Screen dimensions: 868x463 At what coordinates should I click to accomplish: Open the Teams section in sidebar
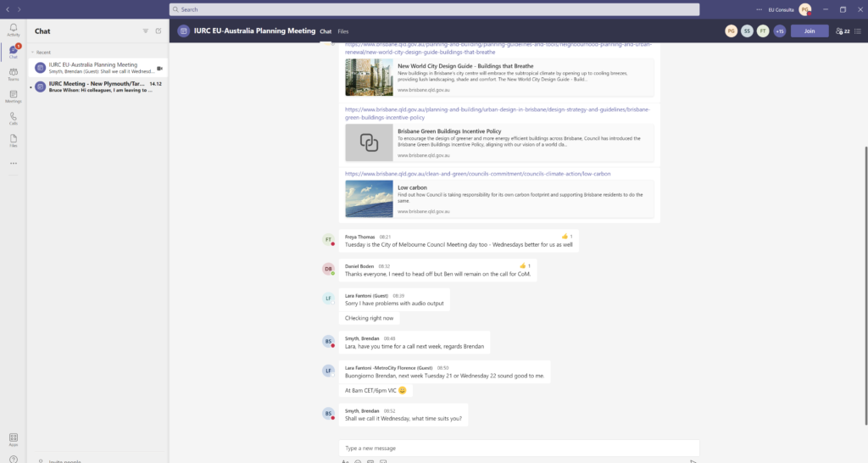click(13, 74)
